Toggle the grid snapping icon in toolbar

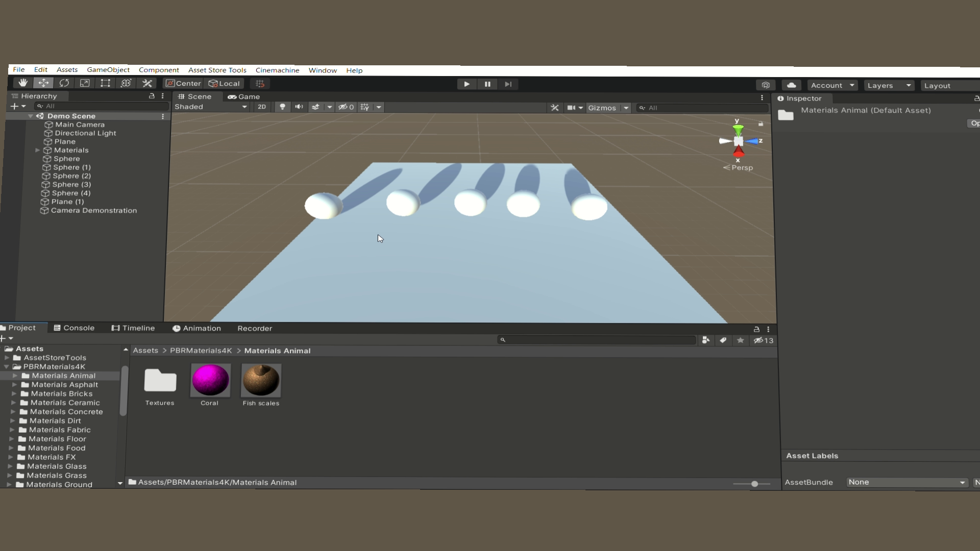(260, 84)
